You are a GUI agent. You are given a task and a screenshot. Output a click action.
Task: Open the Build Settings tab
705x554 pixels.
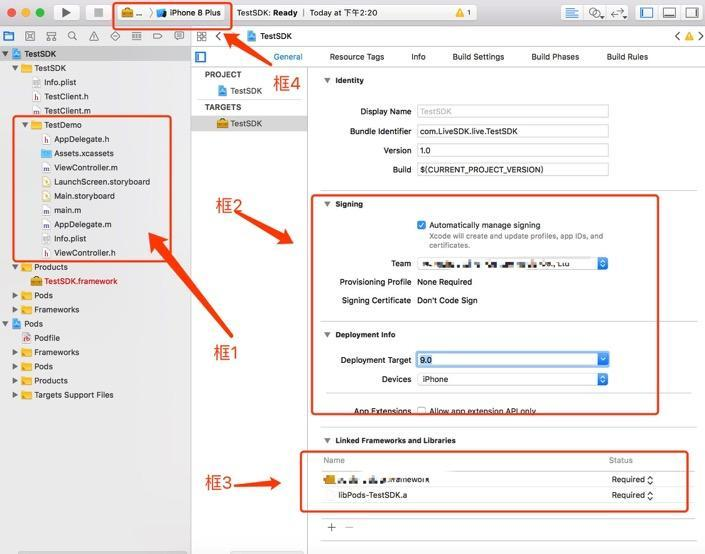(478, 57)
